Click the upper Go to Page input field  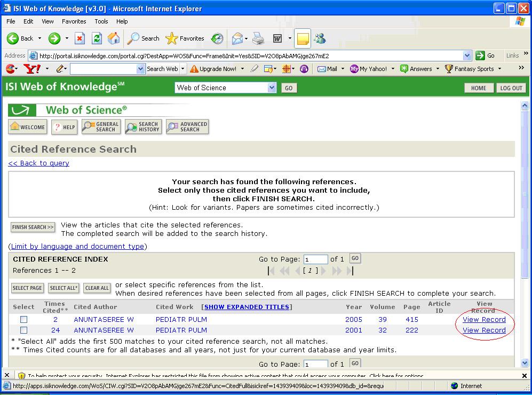click(x=315, y=259)
